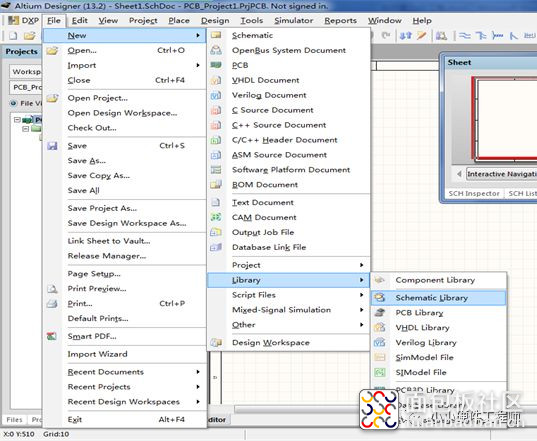
Task: Expand the Project submenu under New
Action: pyautogui.click(x=362, y=265)
